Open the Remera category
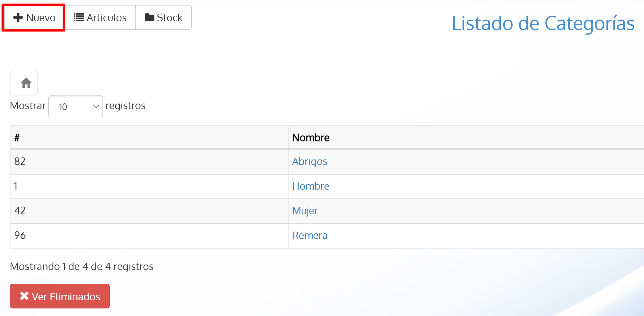 click(x=309, y=235)
